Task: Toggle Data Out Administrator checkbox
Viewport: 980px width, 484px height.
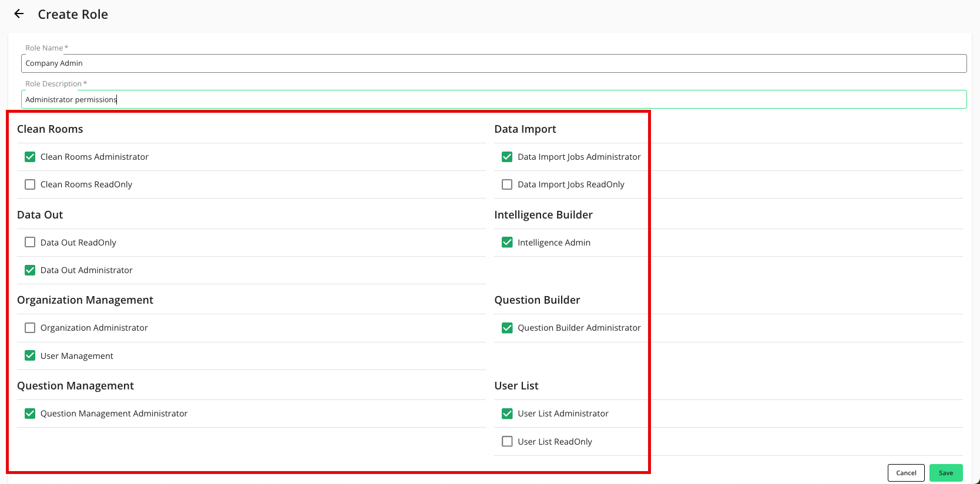Action: click(x=30, y=270)
